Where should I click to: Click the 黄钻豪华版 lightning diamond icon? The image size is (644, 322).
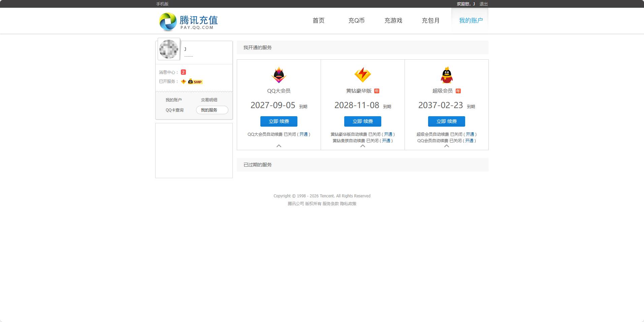pyautogui.click(x=363, y=75)
